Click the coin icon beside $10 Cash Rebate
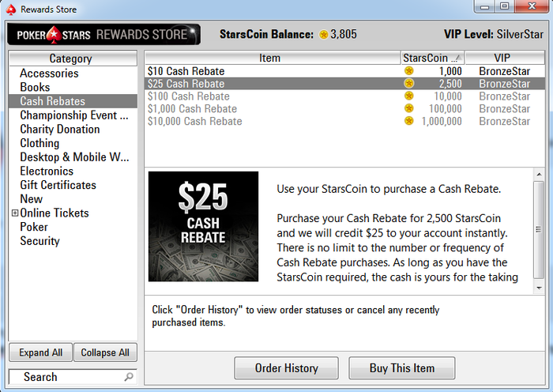Viewport: 553px width, 392px height. click(408, 71)
